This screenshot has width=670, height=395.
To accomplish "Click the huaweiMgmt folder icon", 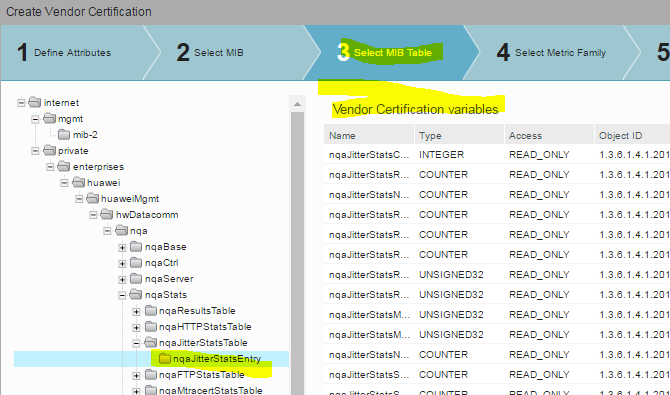I will point(92,198).
